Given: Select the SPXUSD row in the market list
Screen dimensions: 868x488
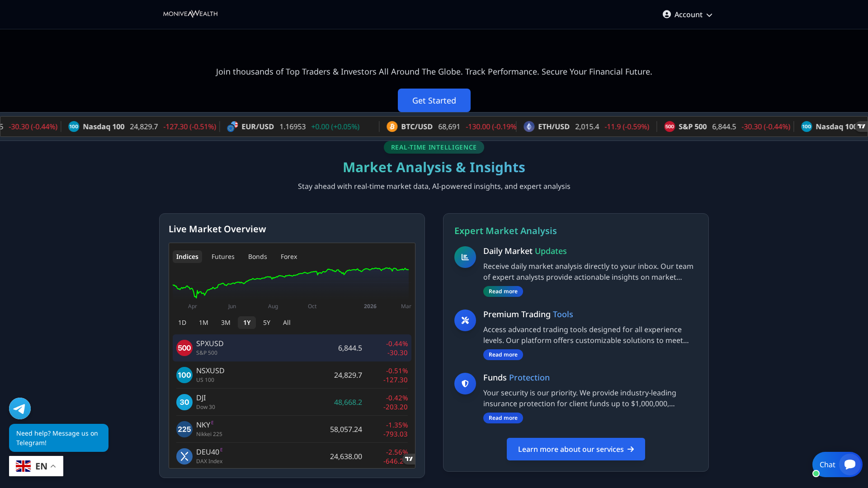Looking at the screenshot, I should [x=292, y=347].
